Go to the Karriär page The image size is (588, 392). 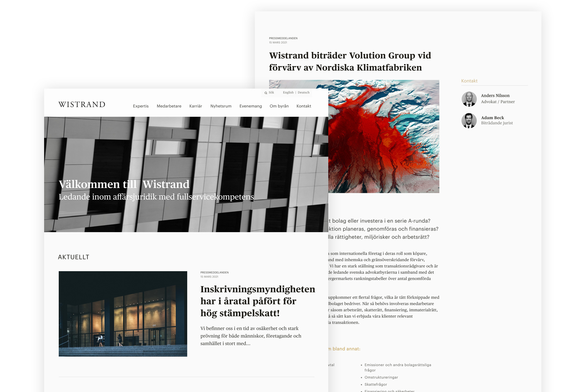point(196,106)
